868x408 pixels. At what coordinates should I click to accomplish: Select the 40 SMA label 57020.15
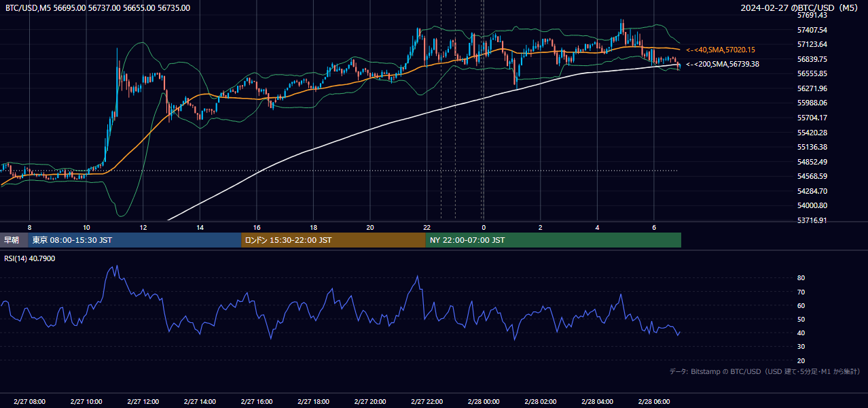click(721, 50)
